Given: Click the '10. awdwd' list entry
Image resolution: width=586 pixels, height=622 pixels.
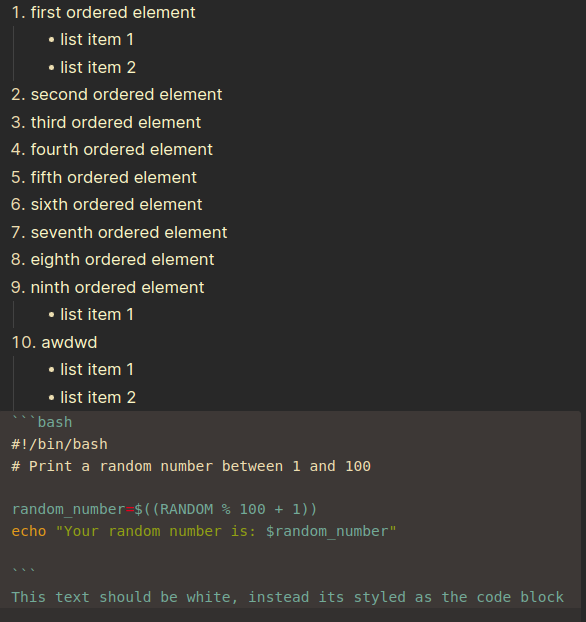Looking at the screenshot, I should pos(54,342).
